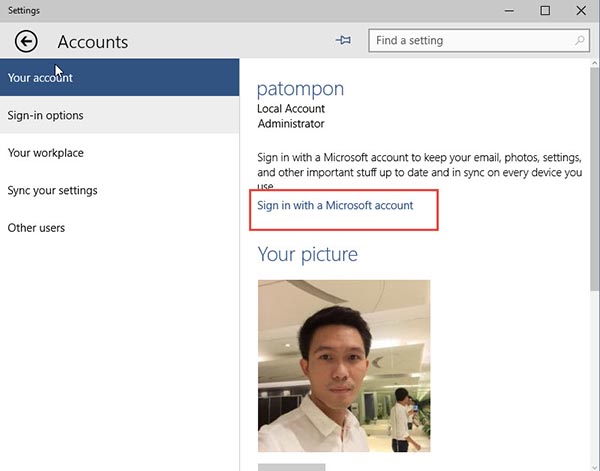Click the partially visible button below picture
Image resolution: width=600 pixels, height=471 pixels.
(x=292, y=467)
